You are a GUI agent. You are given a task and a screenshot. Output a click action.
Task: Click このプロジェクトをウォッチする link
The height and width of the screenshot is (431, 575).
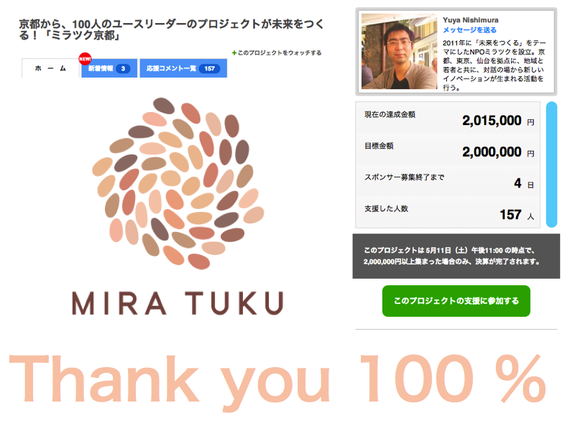(279, 53)
